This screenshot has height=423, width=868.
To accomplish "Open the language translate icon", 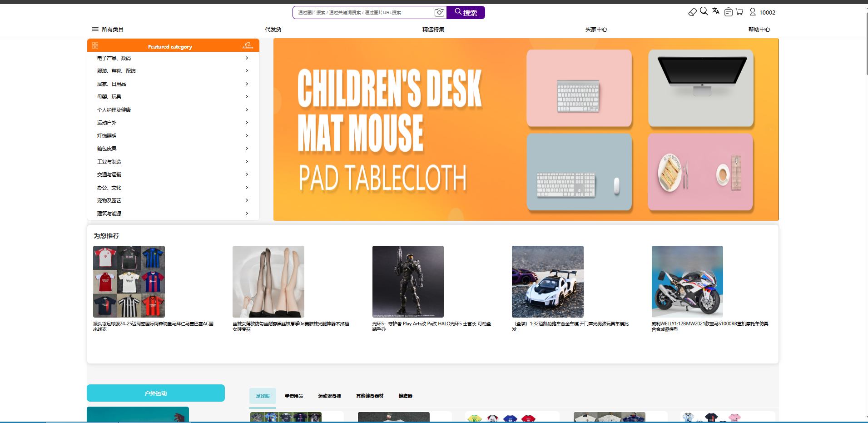I will pos(716,11).
